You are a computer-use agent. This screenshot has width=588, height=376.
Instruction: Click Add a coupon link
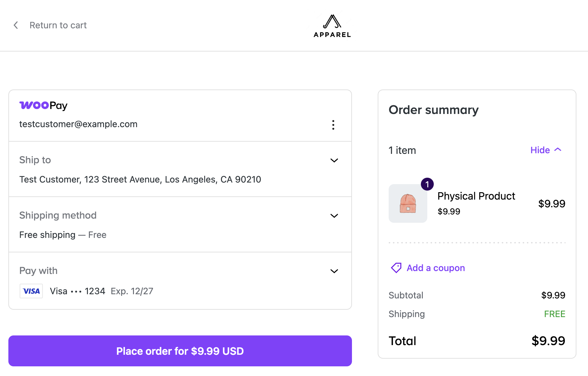point(436,268)
